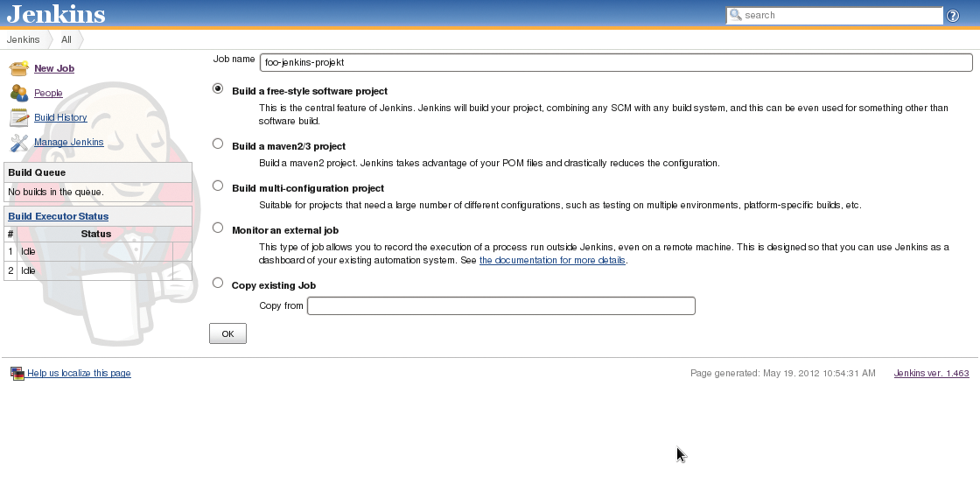Click the People icon in sidebar
Screen dimensions: 980x484
[x=18, y=93]
